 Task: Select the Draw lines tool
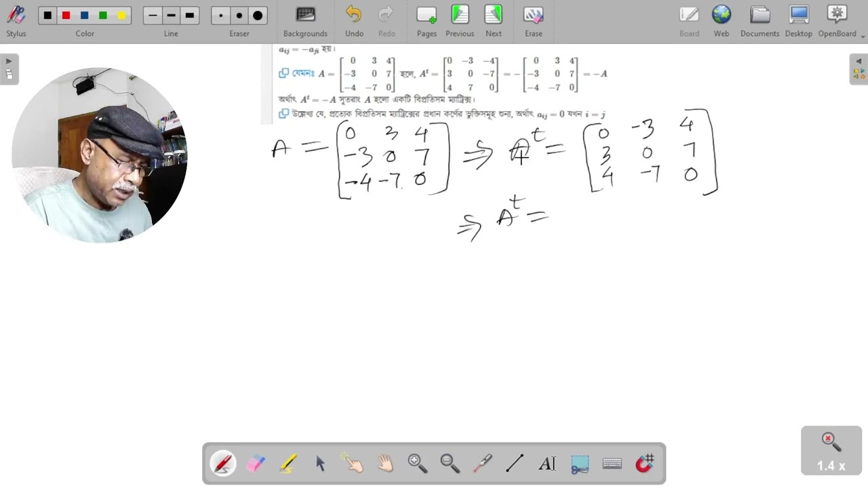[515, 464]
